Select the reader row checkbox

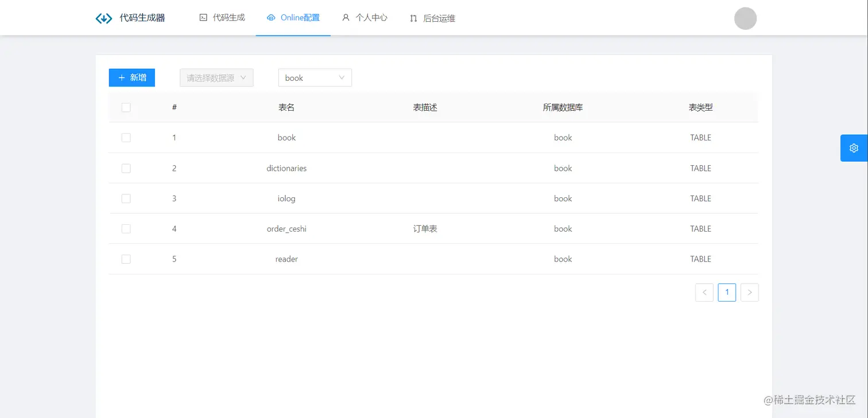click(x=126, y=259)
